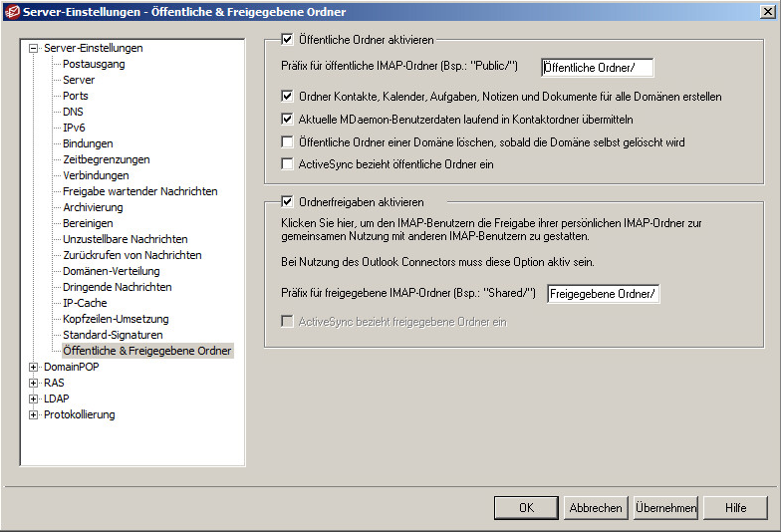
Task: Check 'Öffentliche Ordner einer Domäne löschen' option
Action: pyautogui.click(x=288, y=142)
